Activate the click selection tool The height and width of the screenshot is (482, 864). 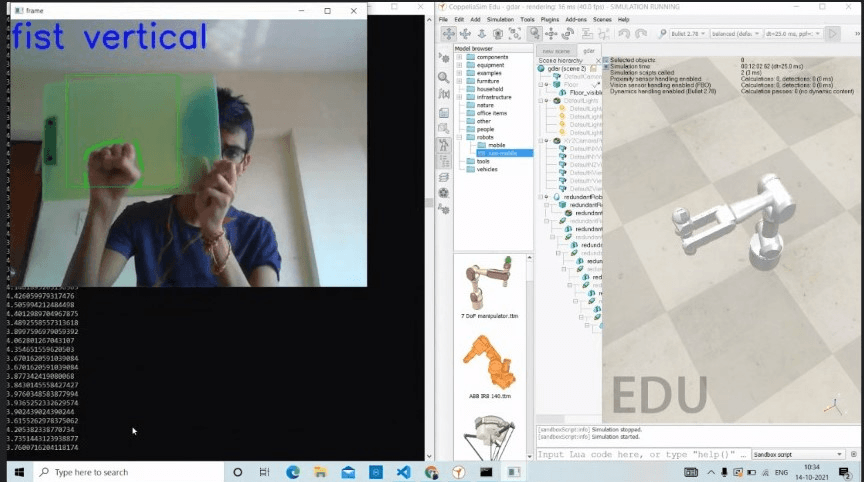(x=534, y=34)
